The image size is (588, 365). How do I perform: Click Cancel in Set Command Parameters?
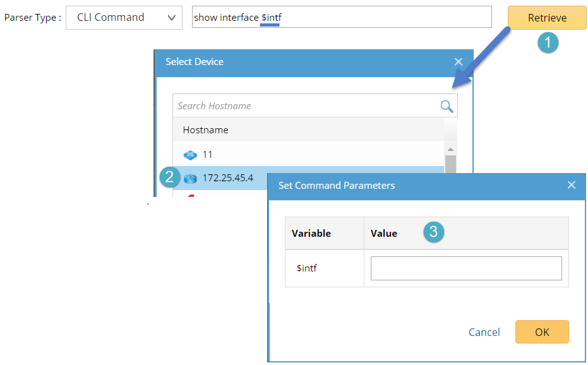tap(484, 332)
